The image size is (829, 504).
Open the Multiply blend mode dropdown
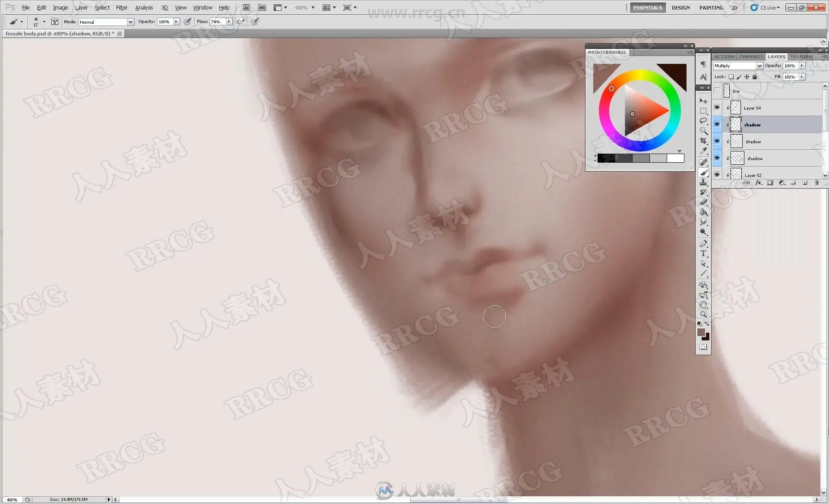[x=759, y=66]
